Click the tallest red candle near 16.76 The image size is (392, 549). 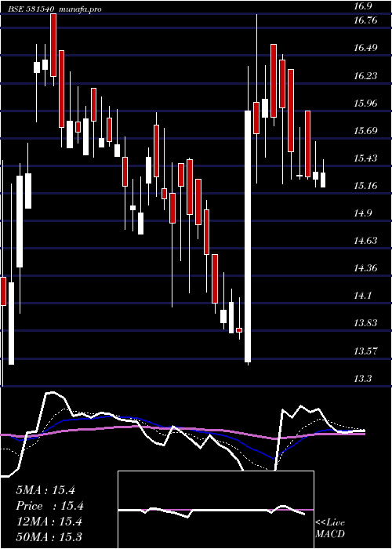(53, 45)
